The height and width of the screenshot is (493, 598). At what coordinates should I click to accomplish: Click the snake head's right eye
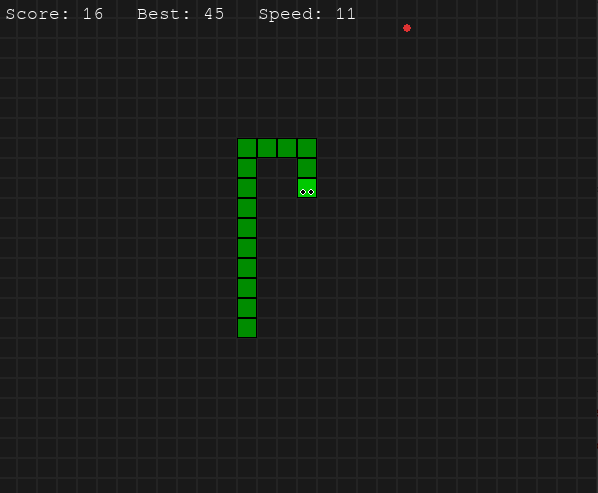click(x=311, y=192)
